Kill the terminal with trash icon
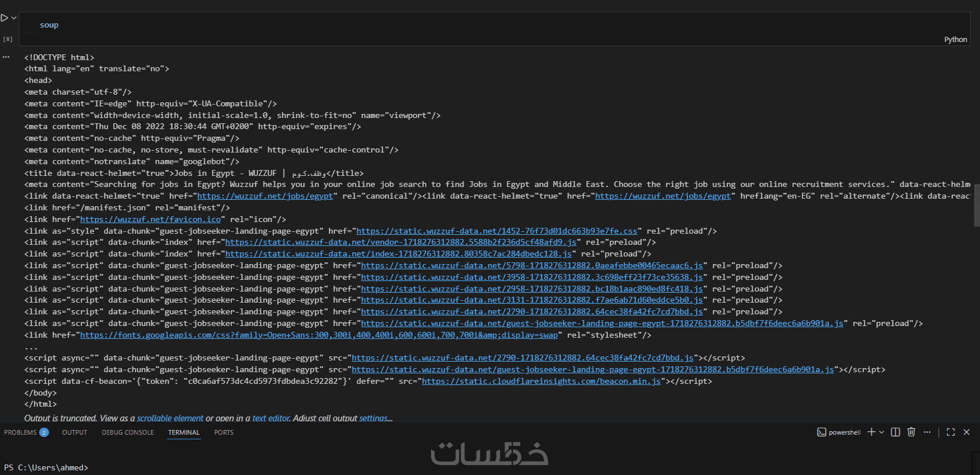This screenshot has height=475, width=980. (911, 432)
